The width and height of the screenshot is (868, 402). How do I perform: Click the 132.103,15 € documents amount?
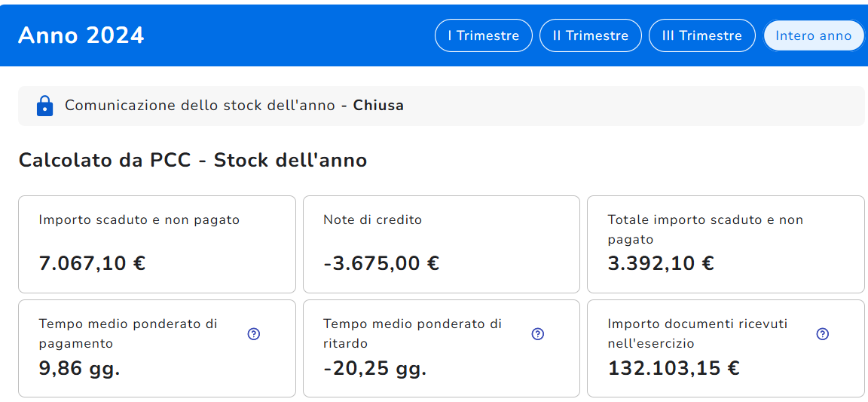click(x=674, y=369)
